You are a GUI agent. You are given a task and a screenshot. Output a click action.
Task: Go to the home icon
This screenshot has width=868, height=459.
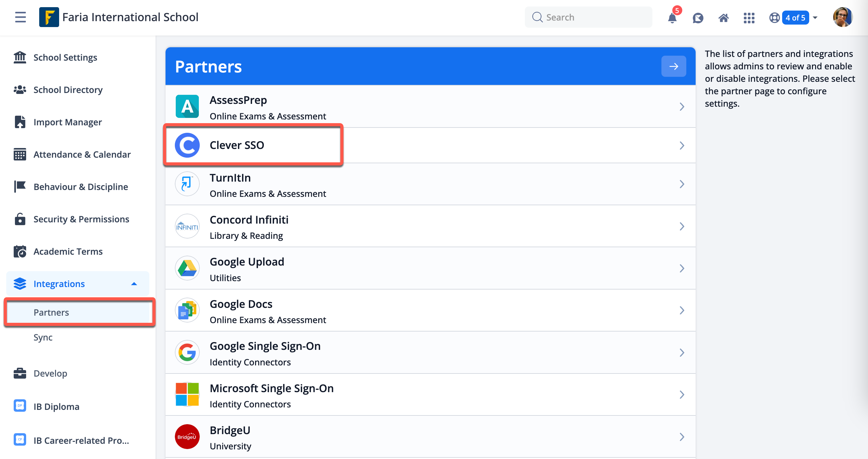(x=723, y=17)
